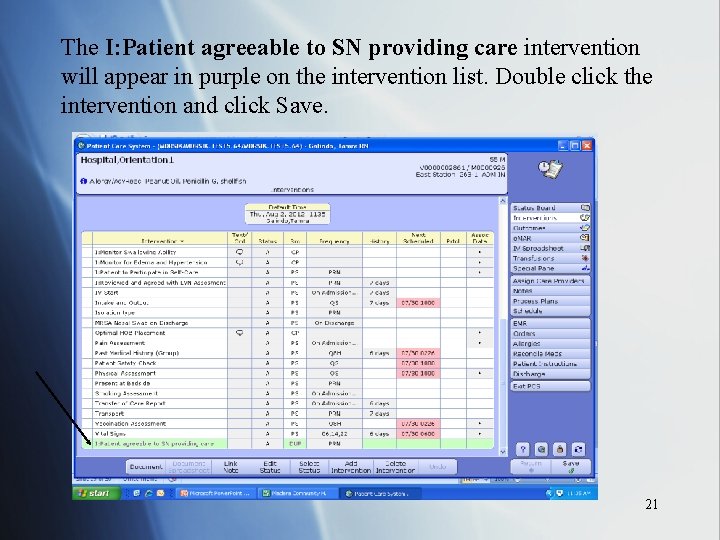
Task: Open Allergies from the sidebar
Action: point(551,343)
